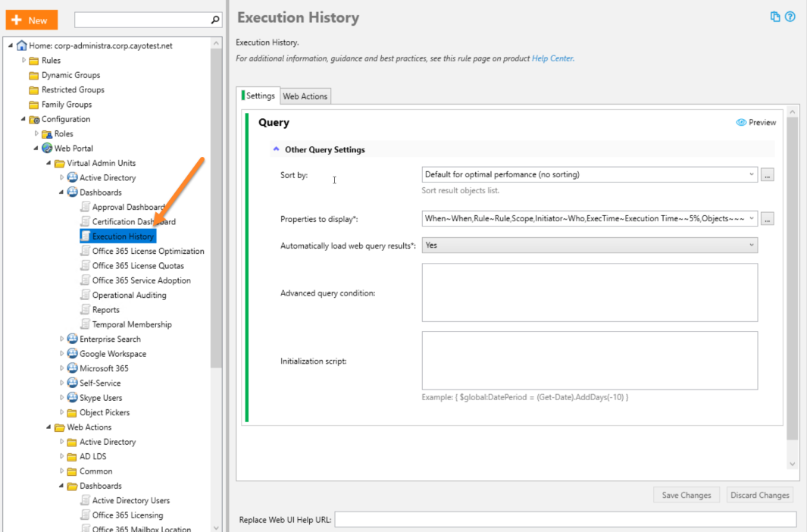The image size is (807, 532).
Task: Click the Preview link text
Action: coord(762,123)
